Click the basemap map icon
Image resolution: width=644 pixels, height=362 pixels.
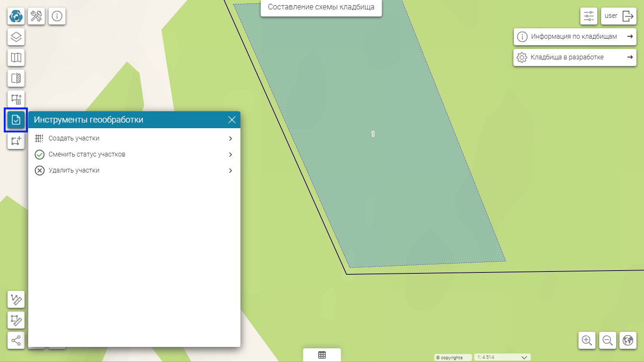click(x=16, y=58)
